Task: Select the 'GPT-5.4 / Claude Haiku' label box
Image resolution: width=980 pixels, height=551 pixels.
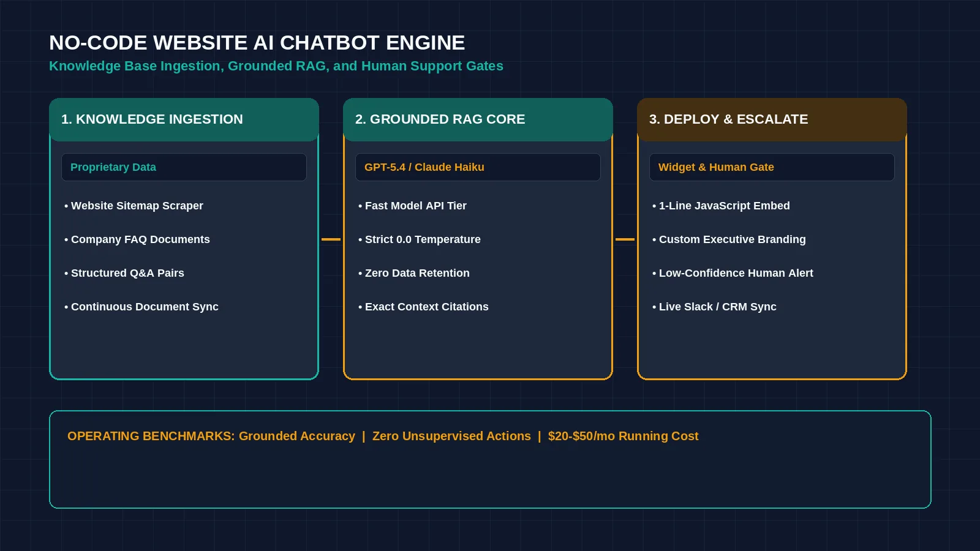Action: click(x=478, y=167)
